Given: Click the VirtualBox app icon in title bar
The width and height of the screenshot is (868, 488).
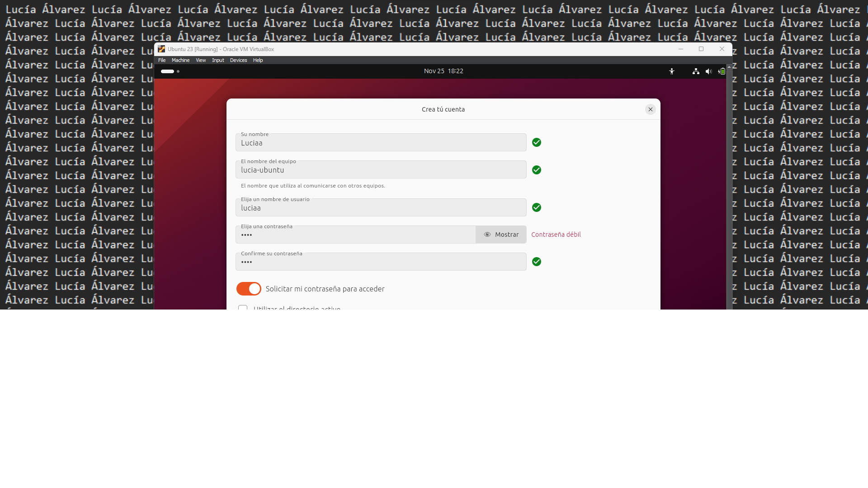Looking at the screenshot, I should tap(161, 49).
